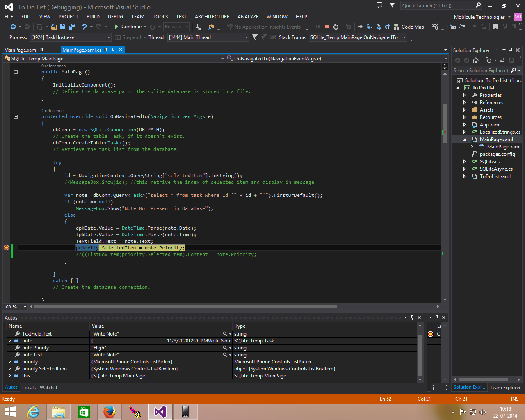Click the Save floppy disk icon
This screenshot has width=525, height=420.
pos(63,27)
